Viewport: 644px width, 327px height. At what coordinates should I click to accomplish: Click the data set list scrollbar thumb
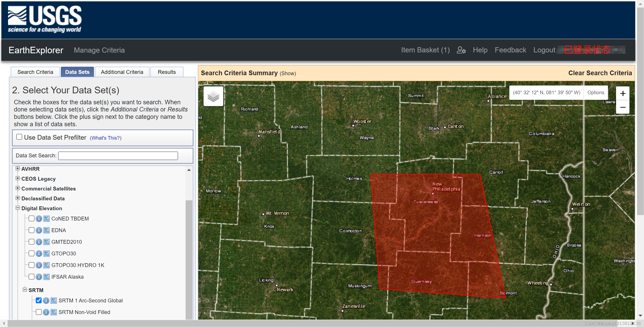point(189,259)
